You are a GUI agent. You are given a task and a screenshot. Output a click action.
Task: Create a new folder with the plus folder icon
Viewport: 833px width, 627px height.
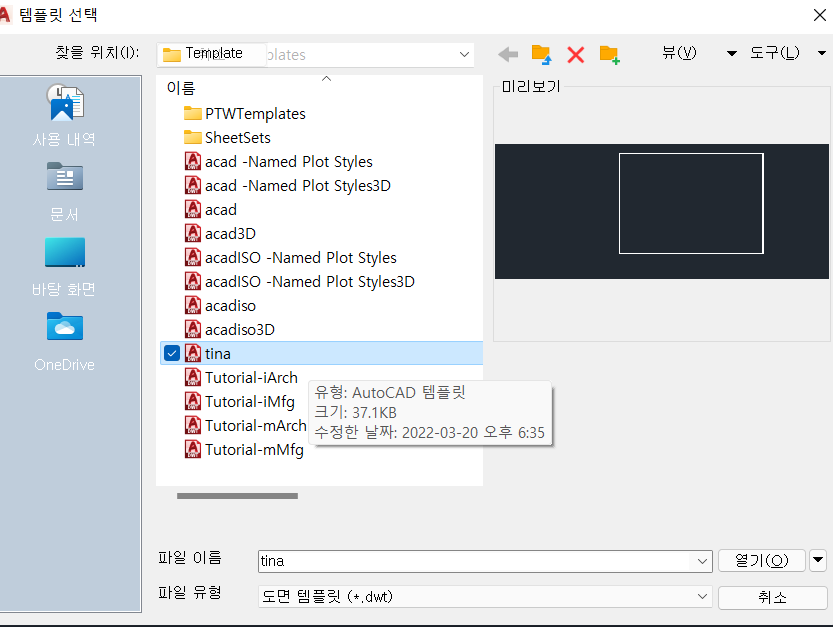click(x=609, y=54)
